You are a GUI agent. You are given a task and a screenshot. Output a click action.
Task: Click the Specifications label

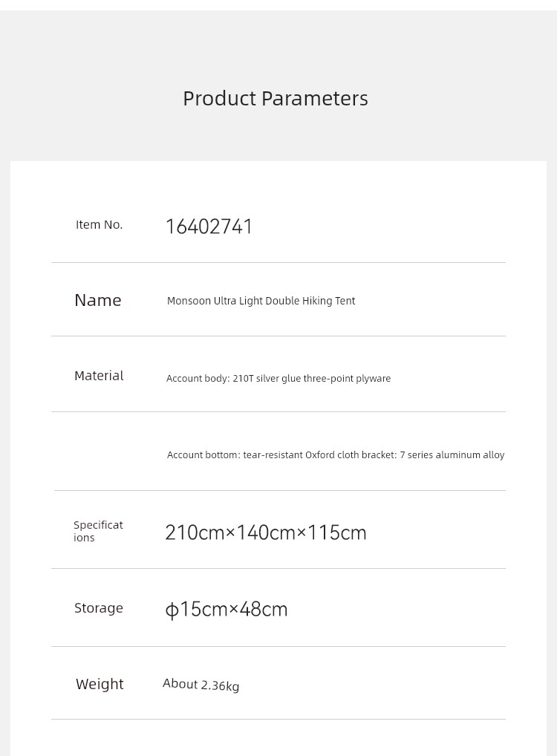click(x=98, y=531)
